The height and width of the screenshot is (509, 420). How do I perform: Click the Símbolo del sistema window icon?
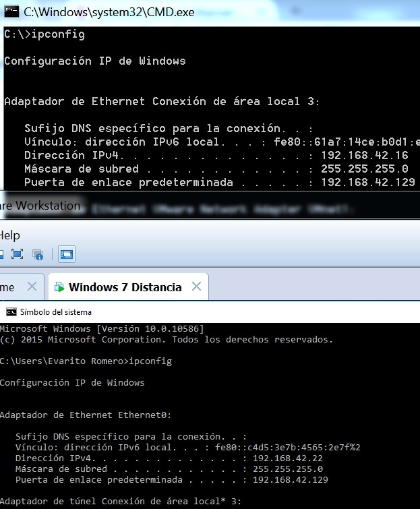11,312
